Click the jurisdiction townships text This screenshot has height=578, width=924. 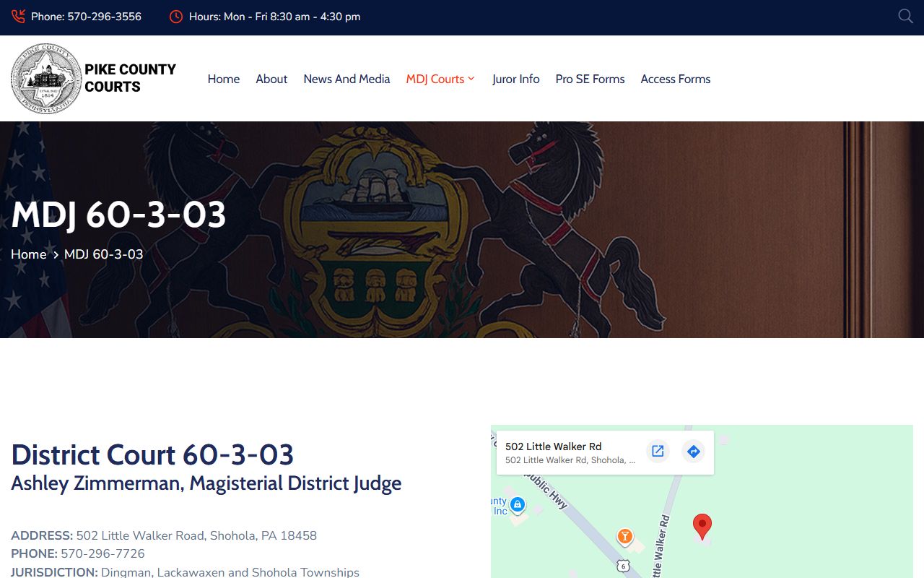(x=230, y=571)
